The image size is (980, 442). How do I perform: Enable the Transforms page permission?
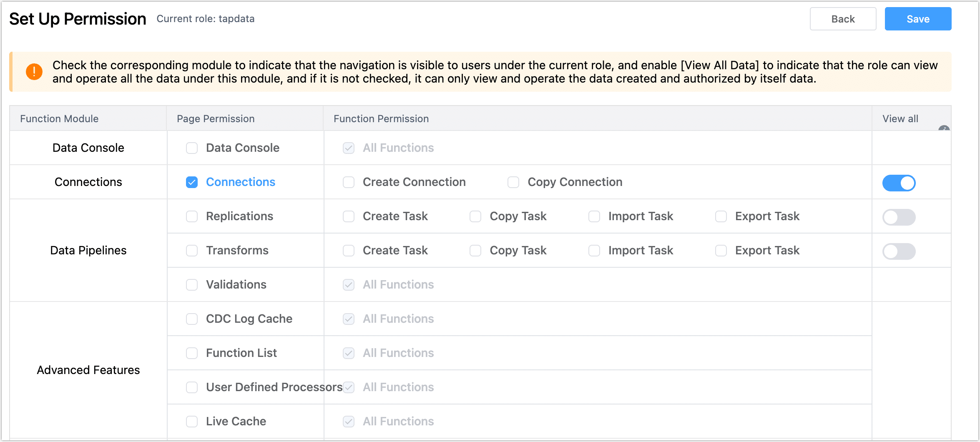192,251
